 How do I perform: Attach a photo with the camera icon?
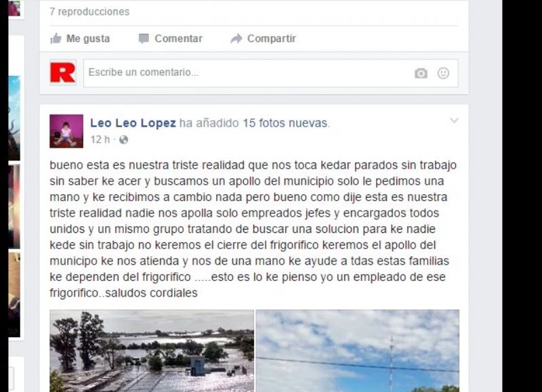(421, 73)
